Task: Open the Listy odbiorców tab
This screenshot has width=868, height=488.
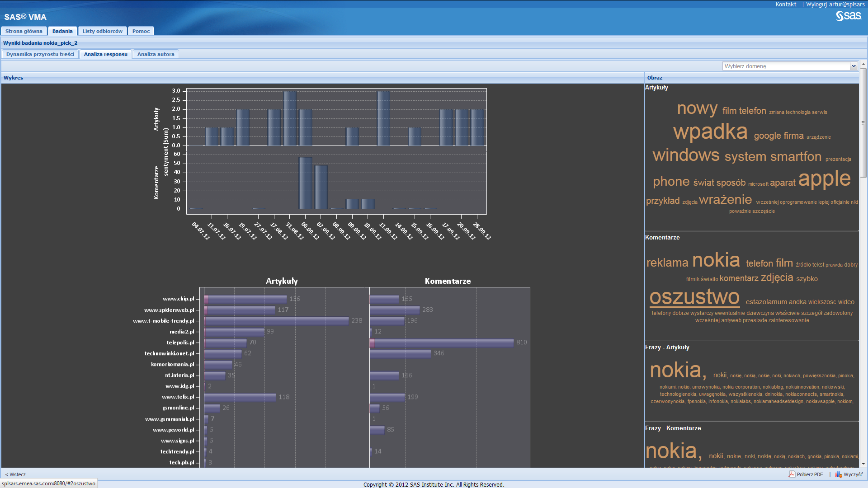Action: pyautogui.click(x=103, y=31)
